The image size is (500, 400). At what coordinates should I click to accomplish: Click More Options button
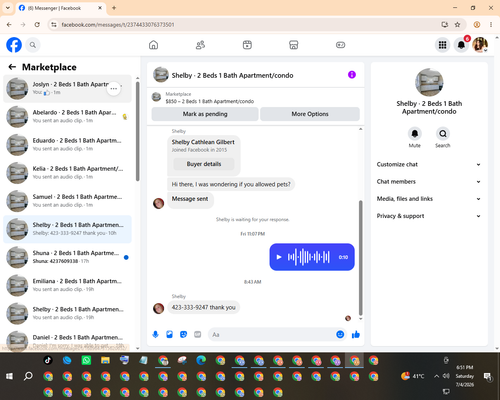click(x=310, y=114)
